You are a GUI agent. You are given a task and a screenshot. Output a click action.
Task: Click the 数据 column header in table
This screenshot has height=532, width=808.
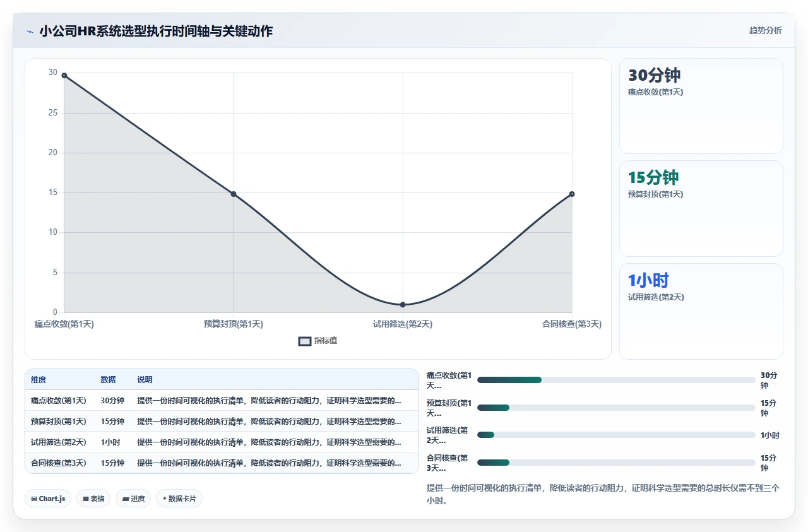108,380
